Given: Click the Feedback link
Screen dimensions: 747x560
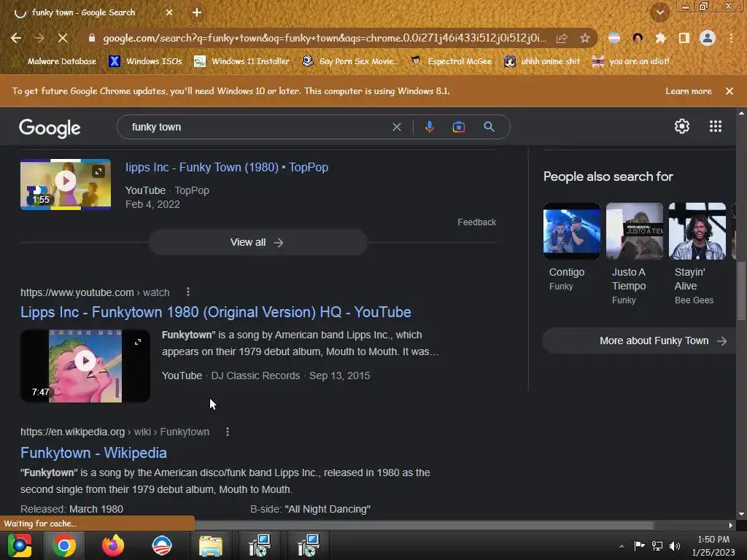Looking at the screenshot, I should [477, 222].
